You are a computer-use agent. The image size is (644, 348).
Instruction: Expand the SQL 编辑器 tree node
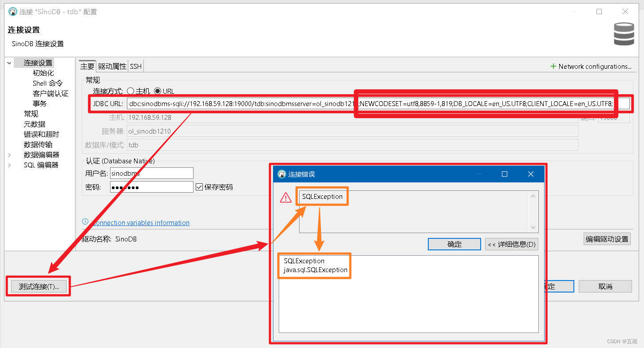point(9,165)
